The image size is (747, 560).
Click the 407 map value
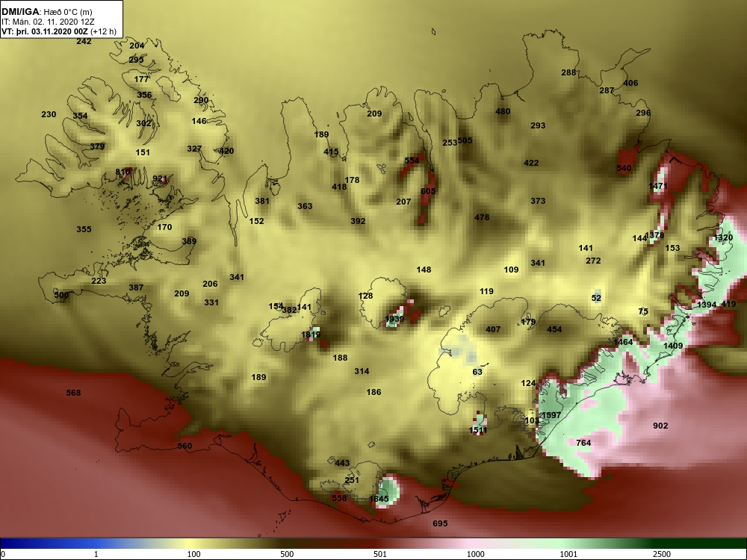point(493,329)
